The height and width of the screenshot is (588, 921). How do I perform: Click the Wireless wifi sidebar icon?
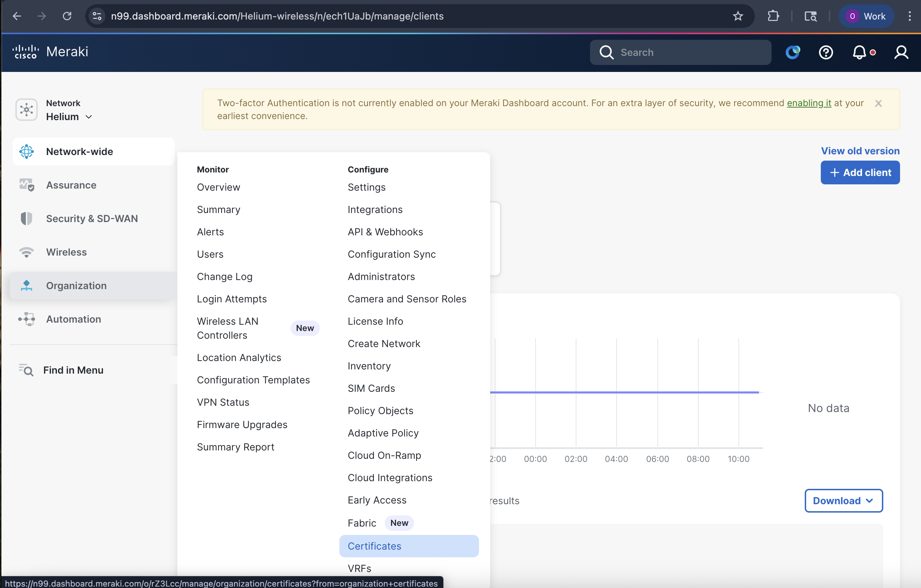click(27, 252)
